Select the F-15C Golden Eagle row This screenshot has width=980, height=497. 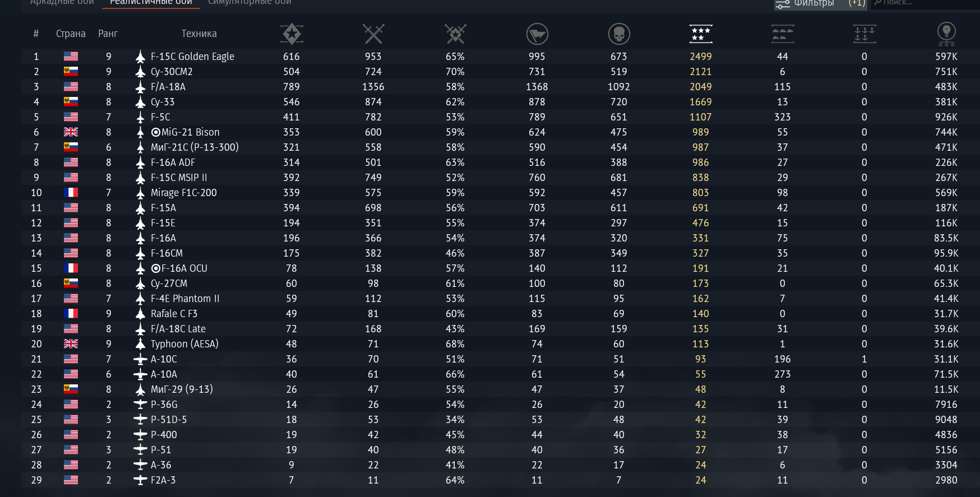coord(501,57)
